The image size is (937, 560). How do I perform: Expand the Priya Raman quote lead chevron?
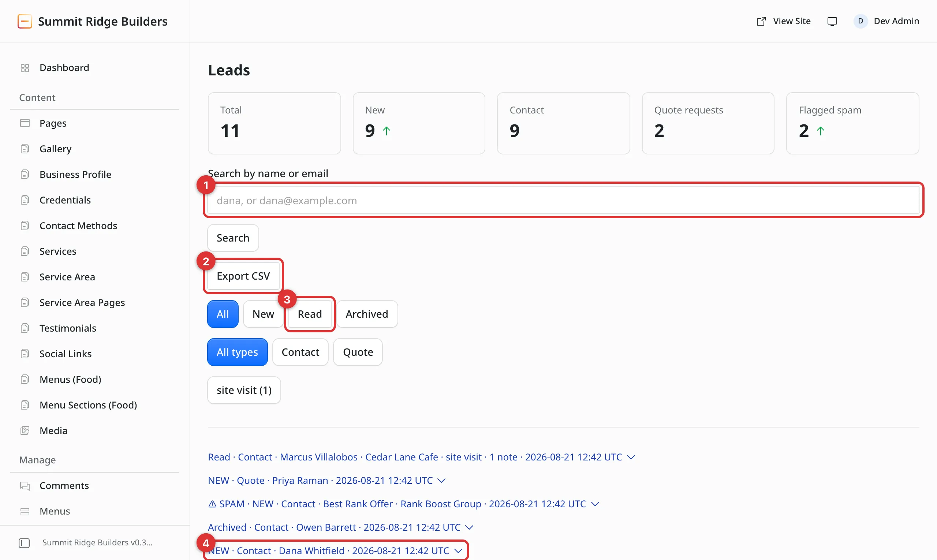(441, 481)
